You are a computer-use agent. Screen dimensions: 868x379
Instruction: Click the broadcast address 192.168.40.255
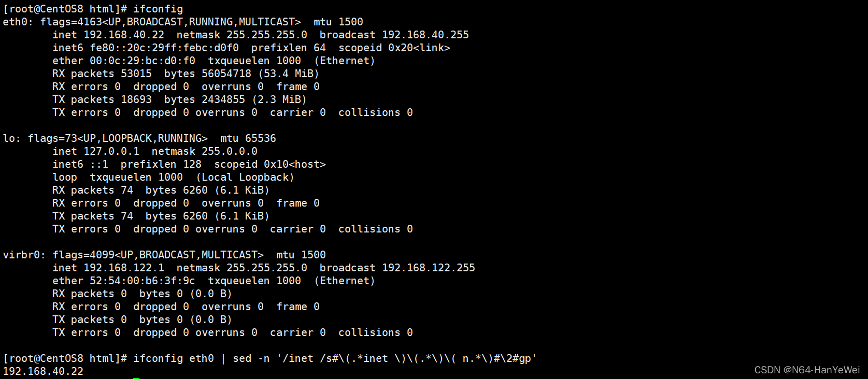tap(425, 35)
